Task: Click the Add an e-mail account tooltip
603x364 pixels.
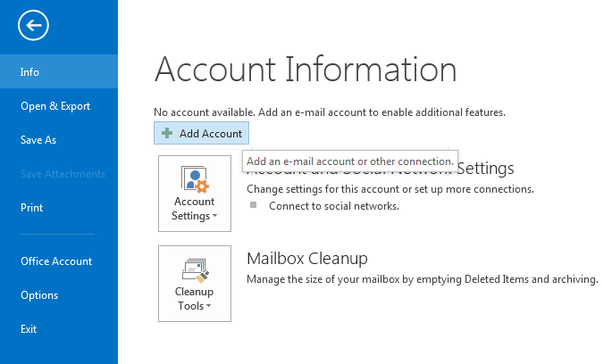Action: (x=349, y=161)
